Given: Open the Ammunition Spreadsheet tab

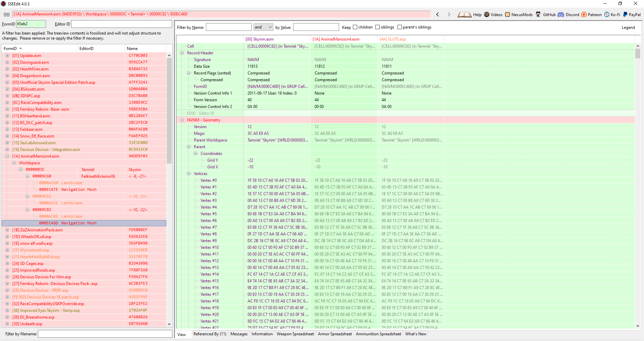Looking at the screenshot, I should [x=378, y=334].
